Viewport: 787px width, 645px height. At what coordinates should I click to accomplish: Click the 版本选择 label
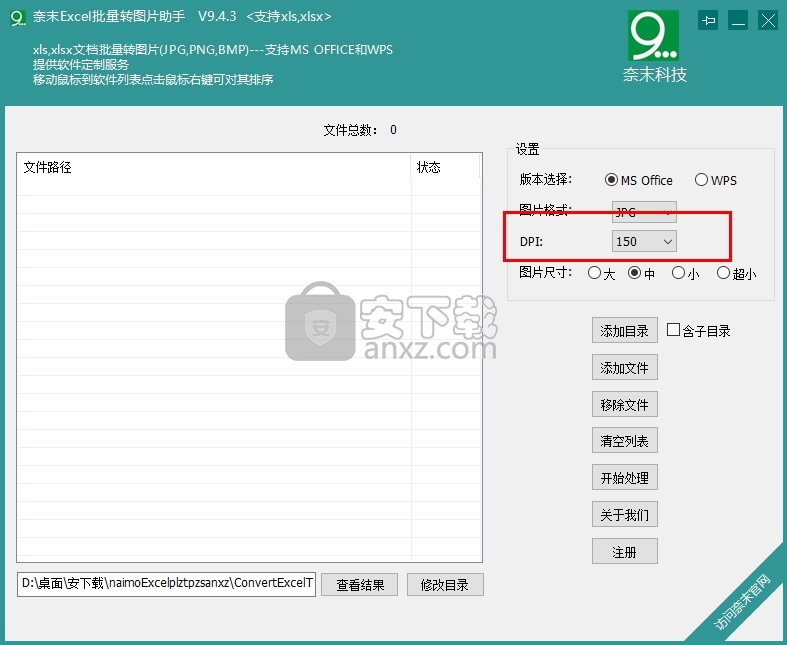click(x=546, y=179)
